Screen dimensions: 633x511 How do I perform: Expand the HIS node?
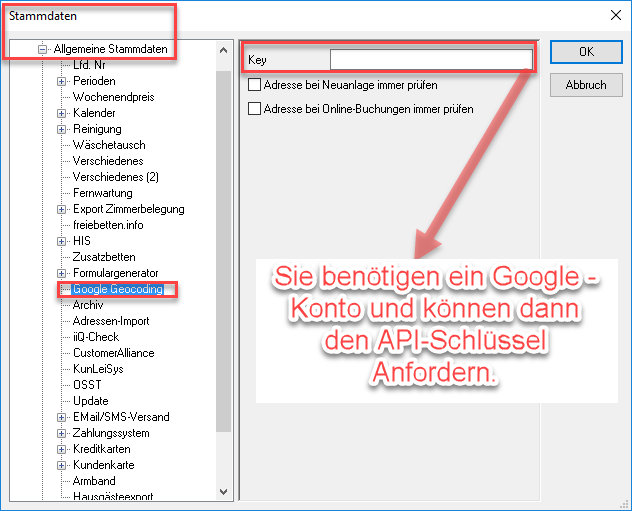(x=61, y=241)
